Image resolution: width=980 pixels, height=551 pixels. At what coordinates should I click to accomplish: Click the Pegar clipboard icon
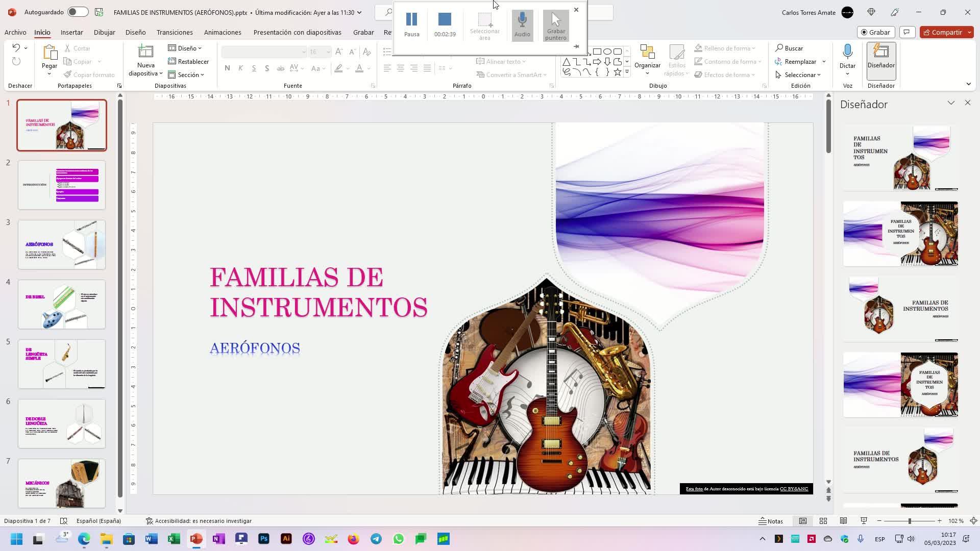click(x=50, y=53)
